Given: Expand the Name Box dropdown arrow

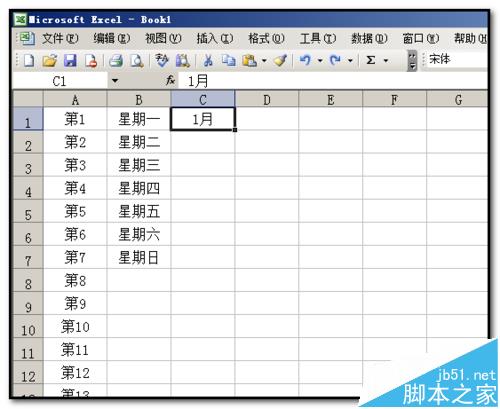Looking at the screenshot, I should point(115,81).
